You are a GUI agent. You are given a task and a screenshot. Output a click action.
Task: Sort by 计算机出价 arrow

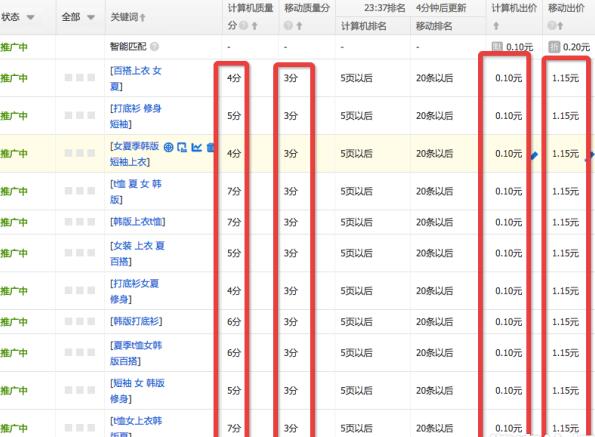pyautogui.click(x=496, y=26)
